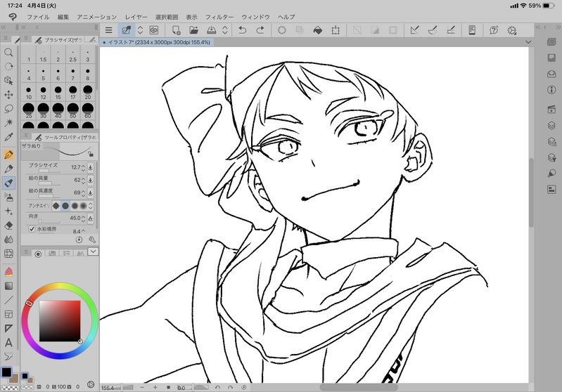Select the Frame border tool
The width and height of the screenshot is (562, 392).
[8, 314]
